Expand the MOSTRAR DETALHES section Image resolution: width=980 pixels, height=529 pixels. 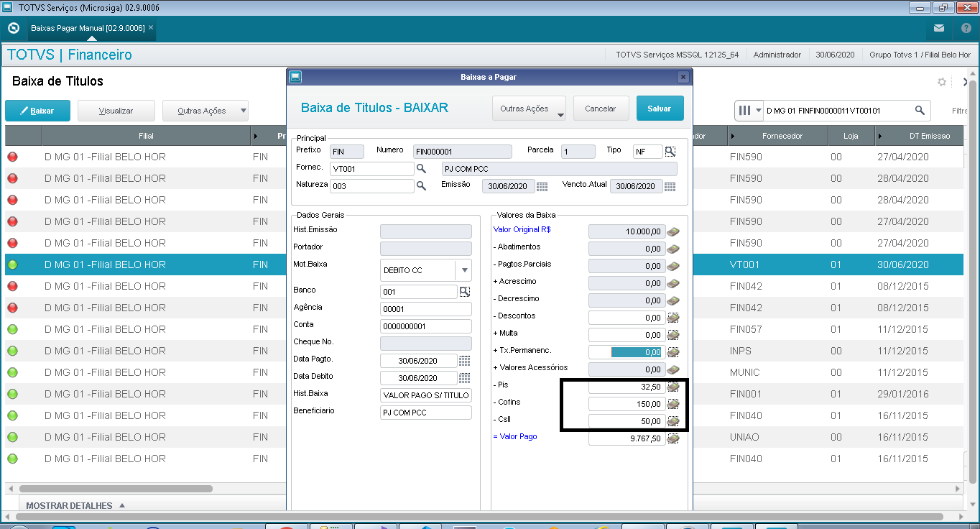[75, 506]
